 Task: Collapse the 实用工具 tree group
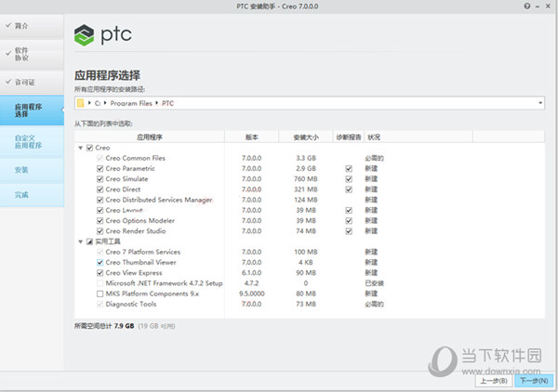tap(80, 242)
